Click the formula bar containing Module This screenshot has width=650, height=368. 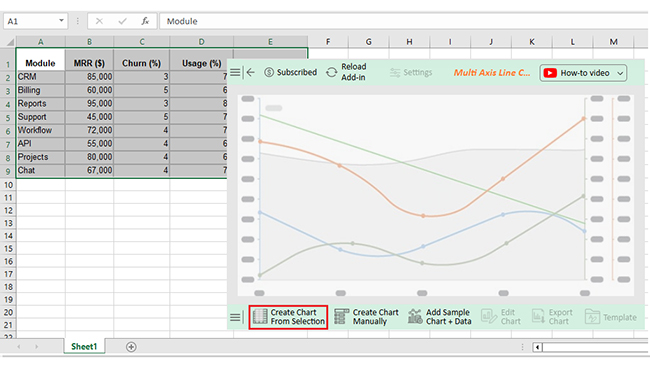click(x=404, y=21)
